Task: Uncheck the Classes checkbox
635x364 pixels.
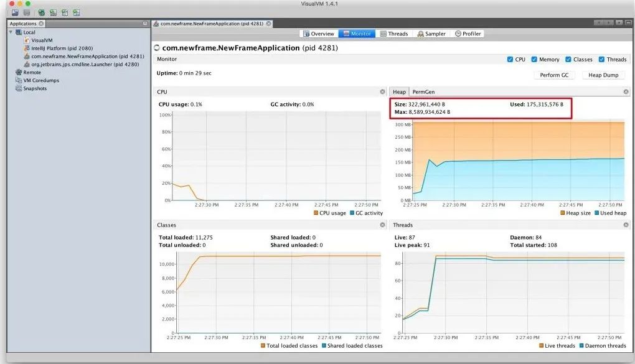Action: click(568, 59)
